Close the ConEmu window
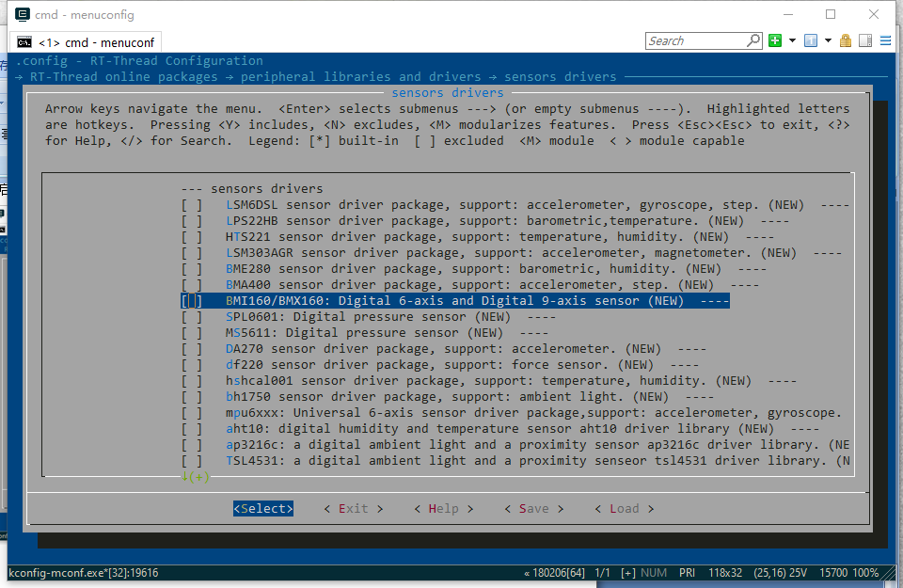The image size is (903, 588). [x=874, y=14]
